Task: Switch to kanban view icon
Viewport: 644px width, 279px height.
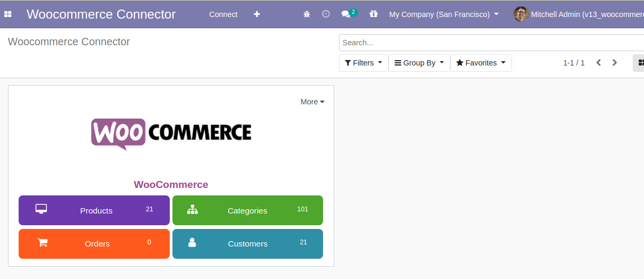Action: tap(640, 63)
